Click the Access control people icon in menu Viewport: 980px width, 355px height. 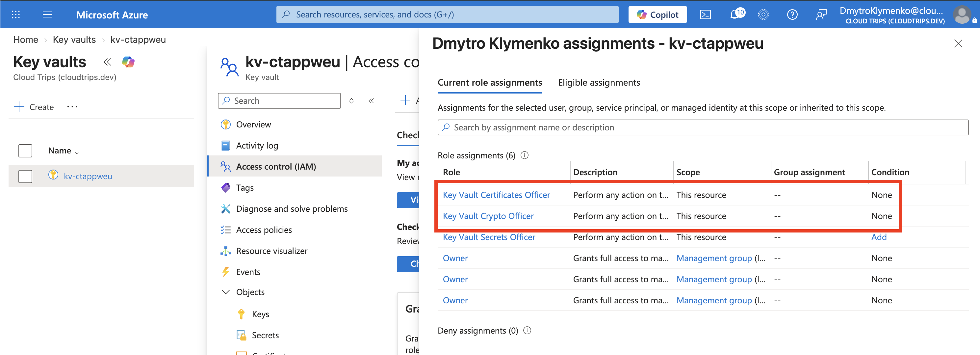pos(226,166)
